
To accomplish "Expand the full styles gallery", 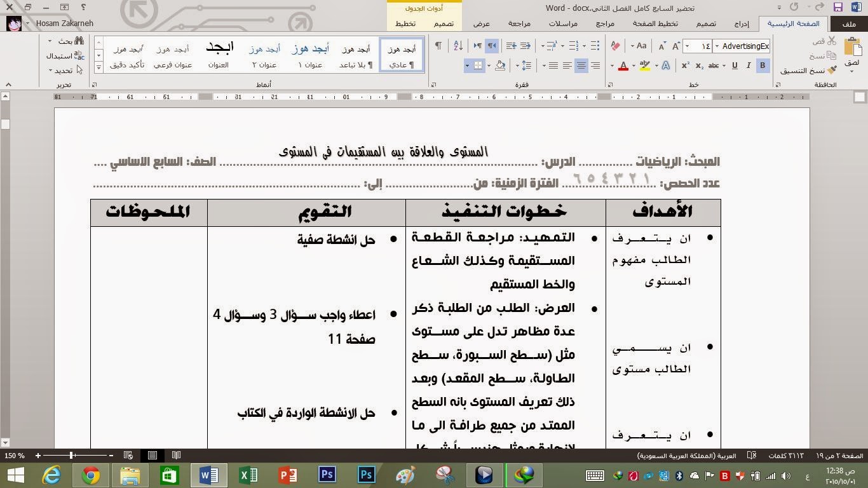I will click(x=98, y=67).
